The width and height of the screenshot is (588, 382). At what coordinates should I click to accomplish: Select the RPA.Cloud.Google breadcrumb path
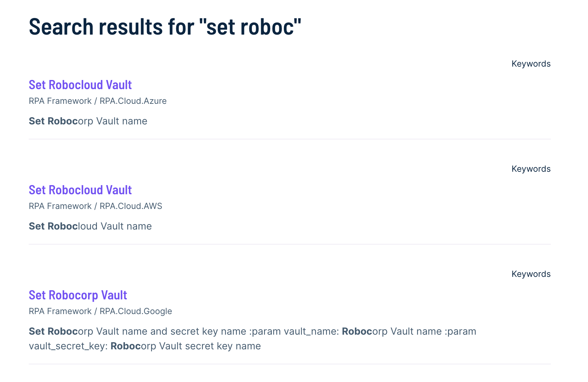point(135,311)
